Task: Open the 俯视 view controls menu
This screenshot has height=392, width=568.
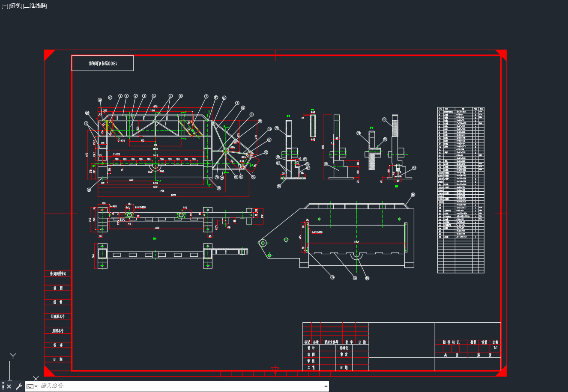Action: pyautogui.click(x=15, y=6)
